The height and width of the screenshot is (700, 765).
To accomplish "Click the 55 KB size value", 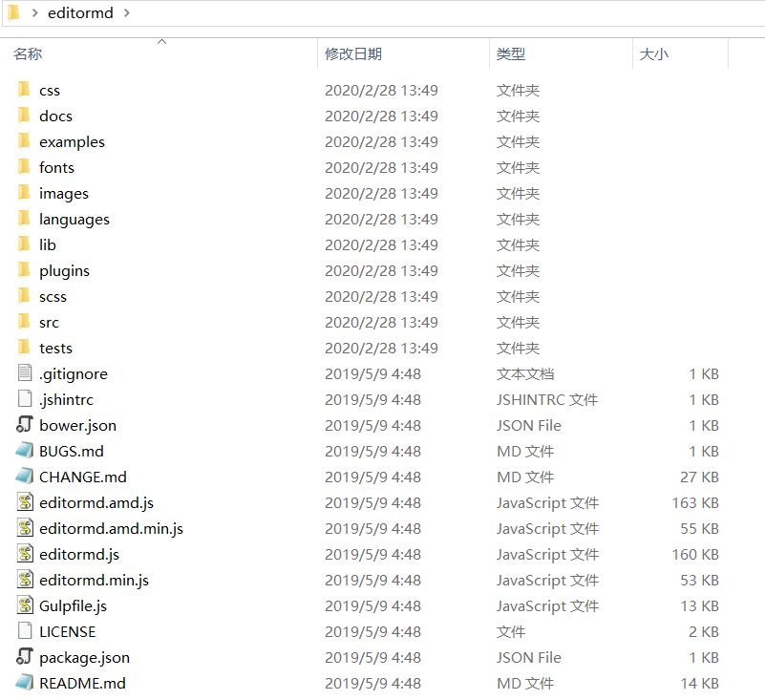I will pyautogui.click(x=700, y=528).
